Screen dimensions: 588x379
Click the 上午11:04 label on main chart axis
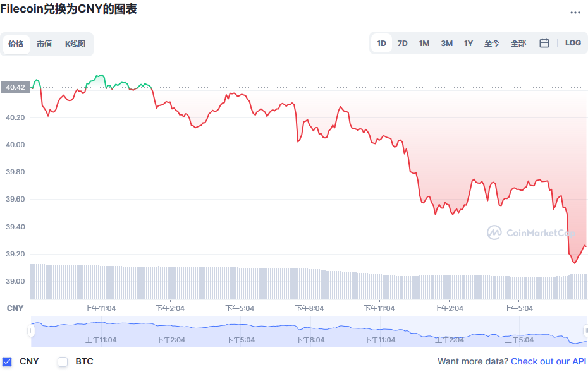101,308
